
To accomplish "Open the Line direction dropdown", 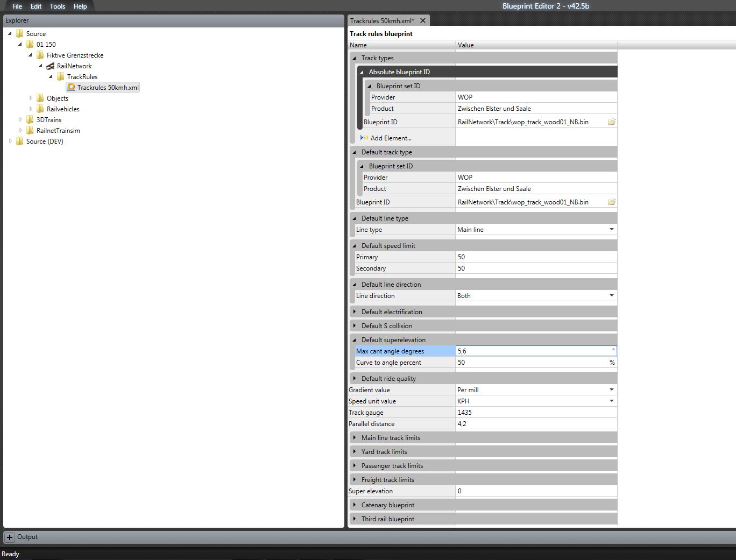I will pos(611,296).
